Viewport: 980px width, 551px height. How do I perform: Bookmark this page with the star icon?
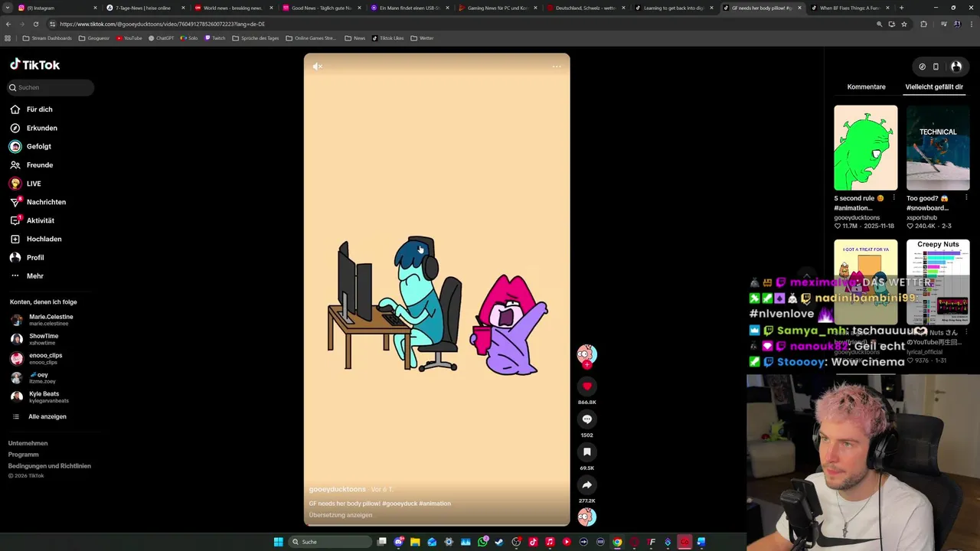[x=904, y=24]
